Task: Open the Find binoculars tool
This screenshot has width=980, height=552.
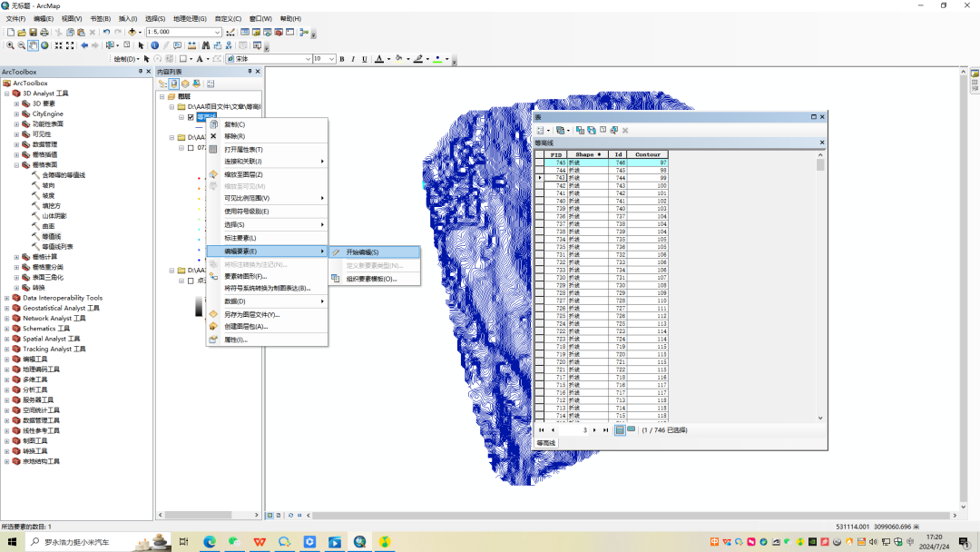Action: [x=206, y=45]
